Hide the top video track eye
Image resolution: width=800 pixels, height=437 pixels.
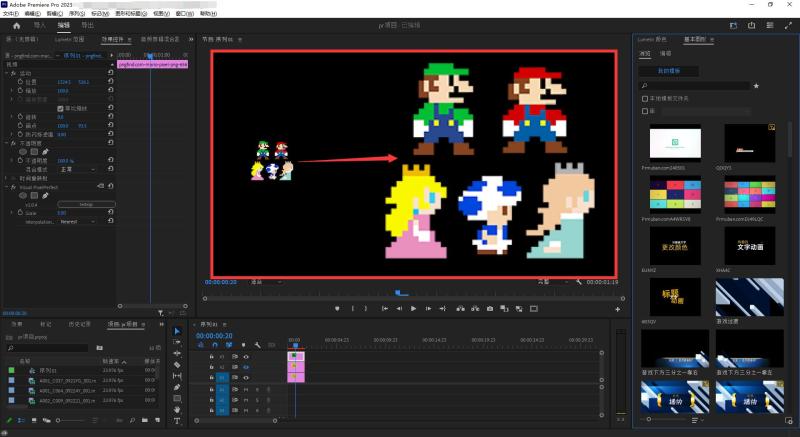click(246, 356)
